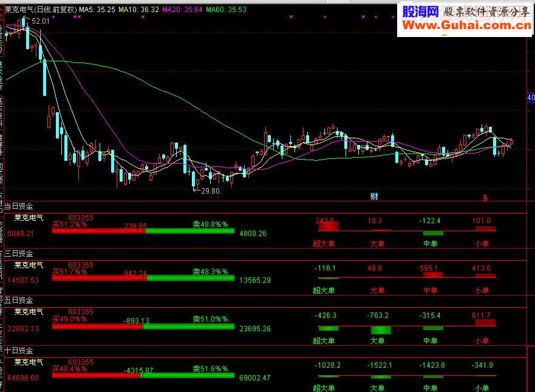This screenshot has width=535, height=392.
Task: Click the 大单 value 49.8
Action: 375,268
